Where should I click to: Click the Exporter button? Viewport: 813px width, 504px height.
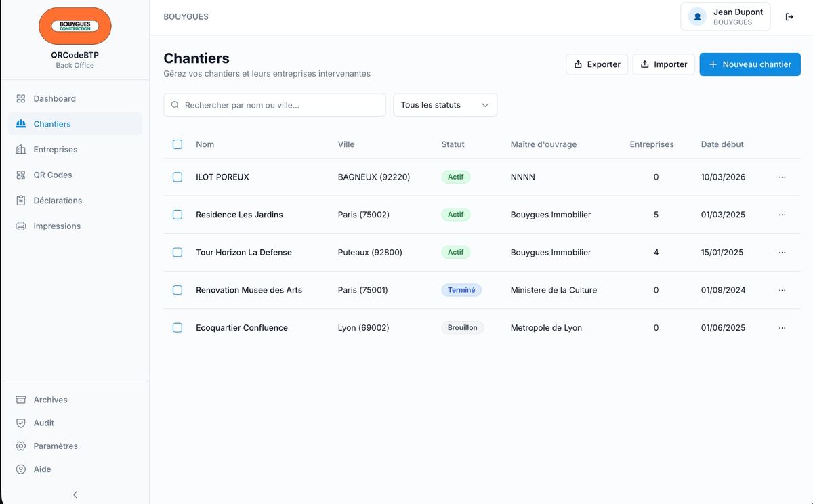point(596,64)
